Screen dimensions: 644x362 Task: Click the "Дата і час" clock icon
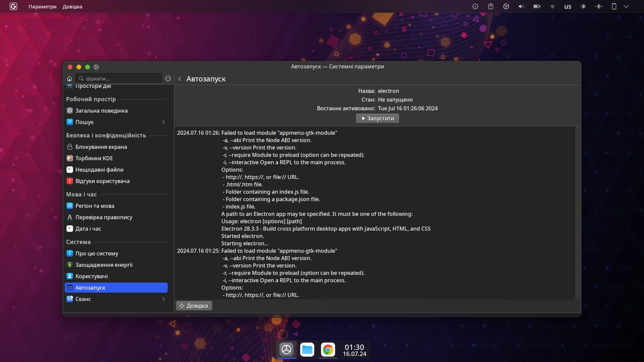click(70, 228)
